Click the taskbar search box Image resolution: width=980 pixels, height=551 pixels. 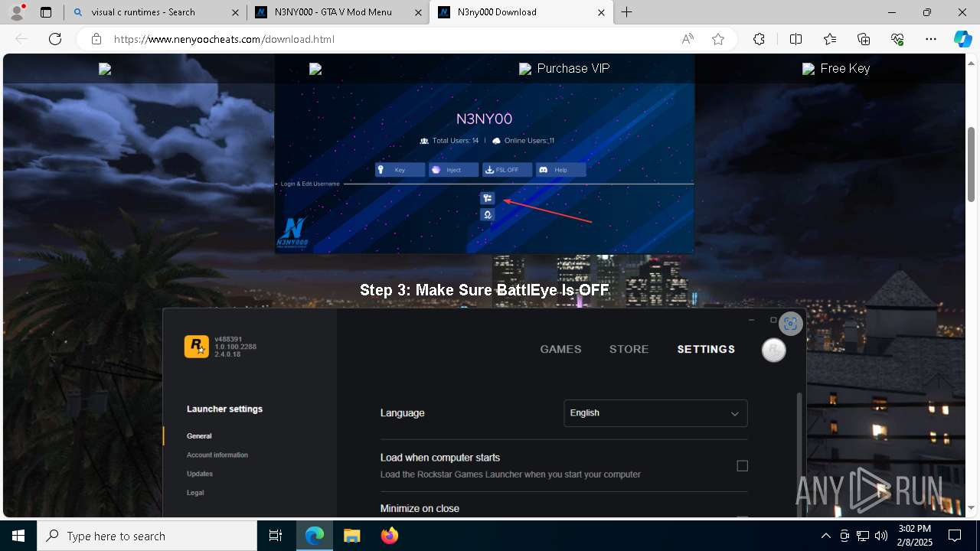(147, 536)
